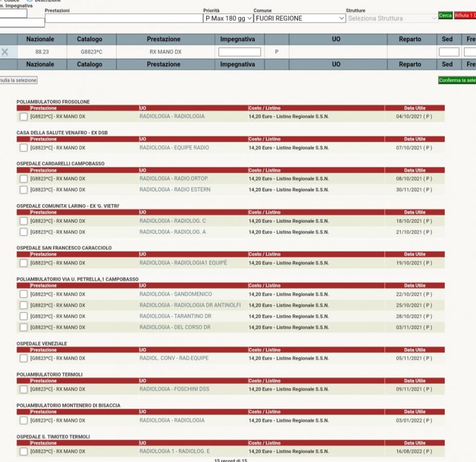Check the DEL CORSO DR row checkbox
The height and width of the screenshot is (462, 476).
24,328
